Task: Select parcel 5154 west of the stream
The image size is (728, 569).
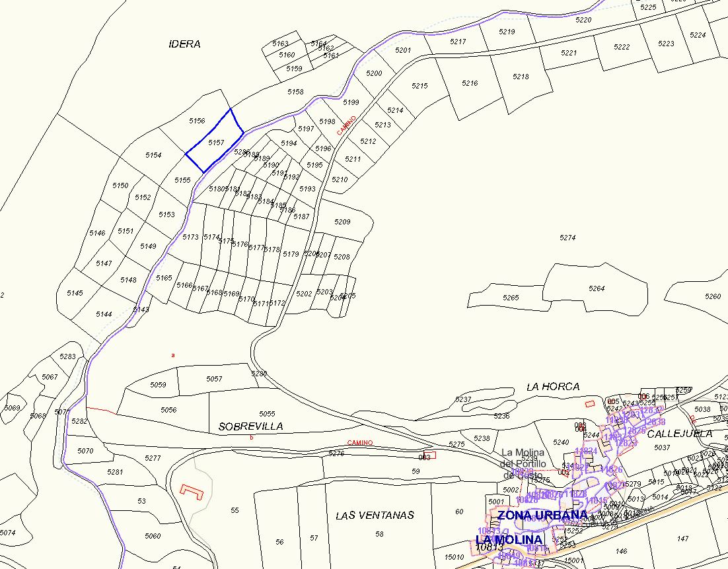Action: click(x=153, y=155)
